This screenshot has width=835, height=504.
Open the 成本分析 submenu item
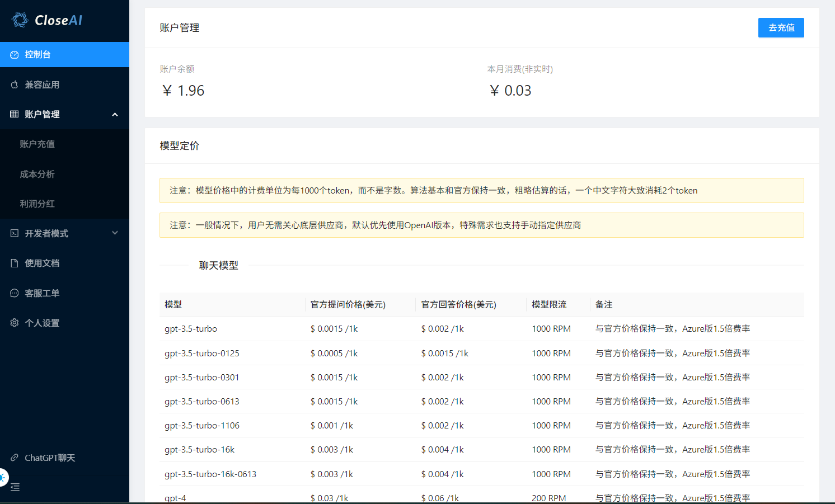pos(37,174)
